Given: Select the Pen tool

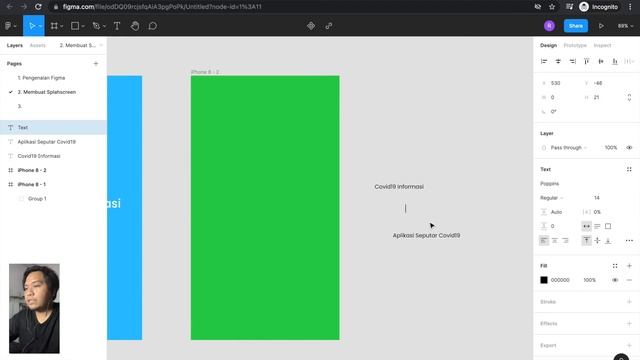Looking at the screenshot, I should click(x=96, y=26).
